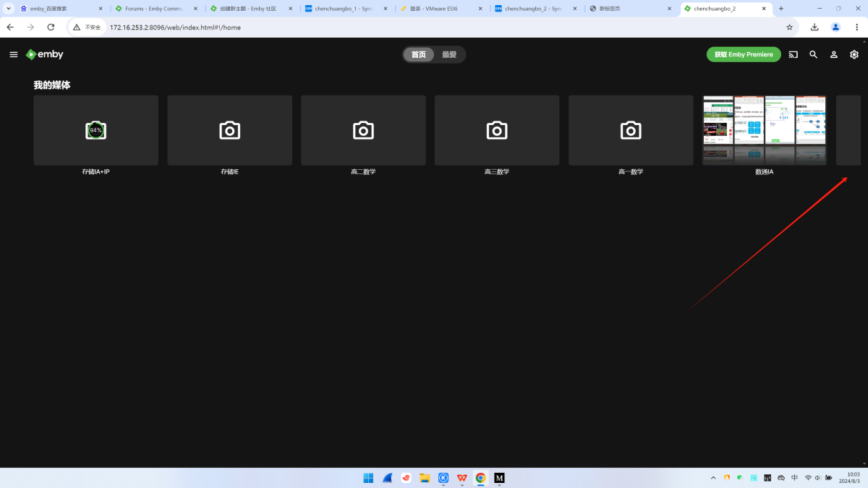The image size is (868, 488).
Task: Open the Cast to device picker
Action: click(793, 53)
